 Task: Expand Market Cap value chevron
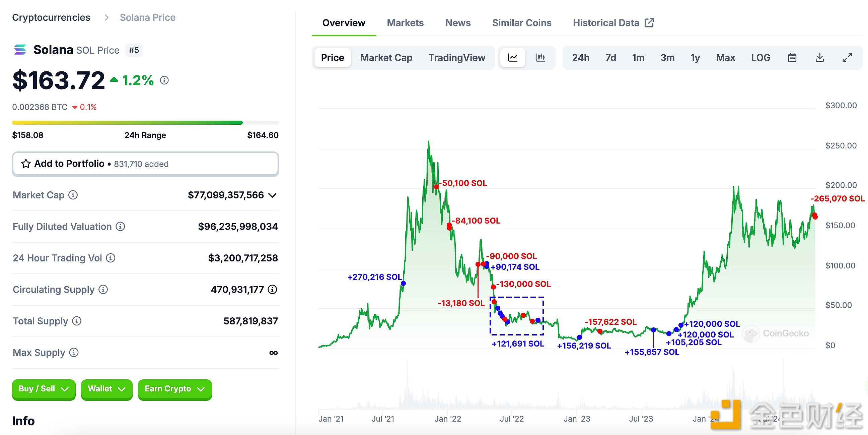[x=272, y=195]
